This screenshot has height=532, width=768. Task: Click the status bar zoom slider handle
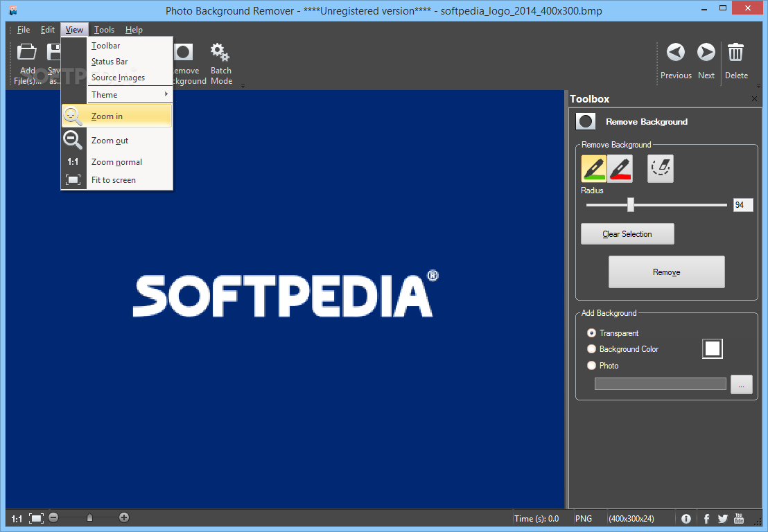coord(89,517)
